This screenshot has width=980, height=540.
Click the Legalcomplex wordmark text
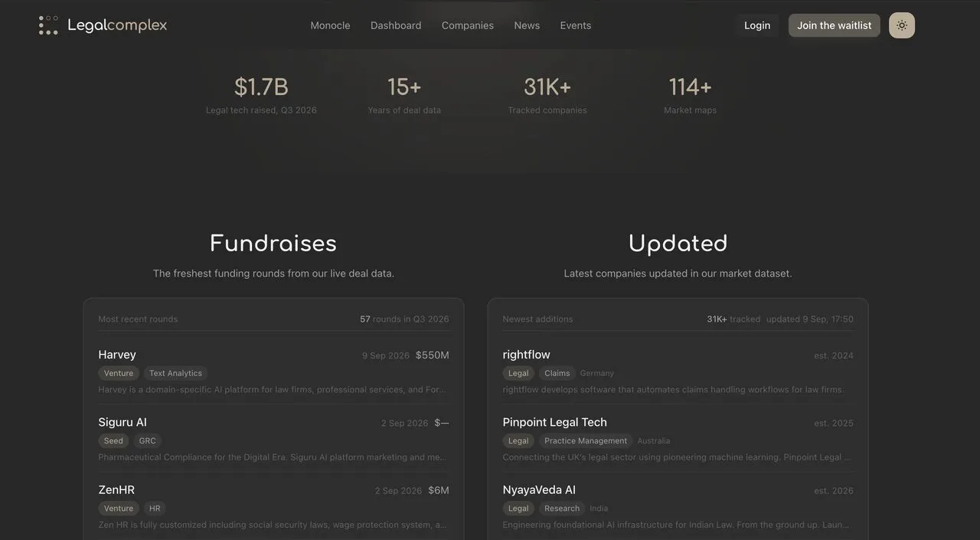117,25
